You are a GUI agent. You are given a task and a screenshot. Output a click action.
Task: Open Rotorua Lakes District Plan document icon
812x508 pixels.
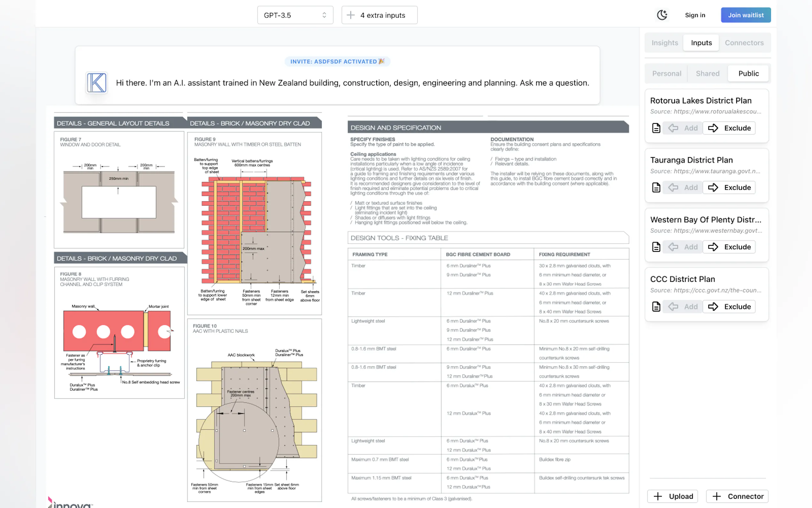(x=656, y=128)
